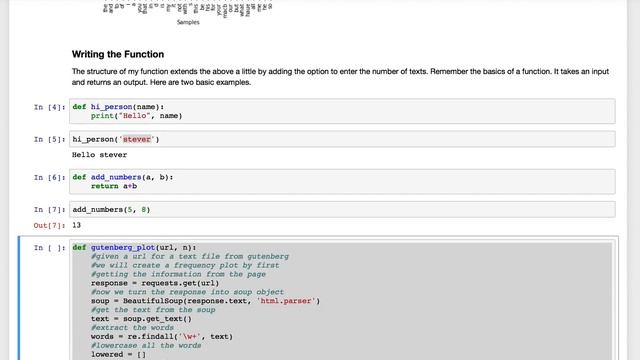Image resolution: width=640 pixels, height=360 pixels.
Task: Click the 'Writing the Function' heading
Action: 118,54
